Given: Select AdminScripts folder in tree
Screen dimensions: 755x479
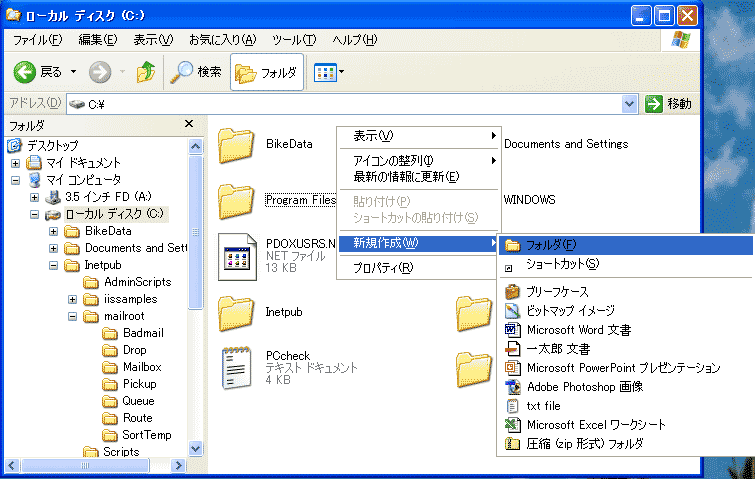Looking at the screenshot, I should point(137,282).
